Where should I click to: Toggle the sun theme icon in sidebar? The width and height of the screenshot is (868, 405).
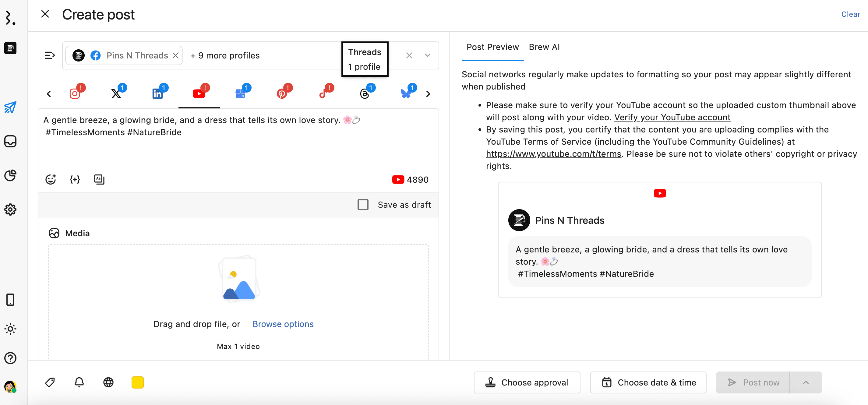pyautogui.click(x=10, y=329)
